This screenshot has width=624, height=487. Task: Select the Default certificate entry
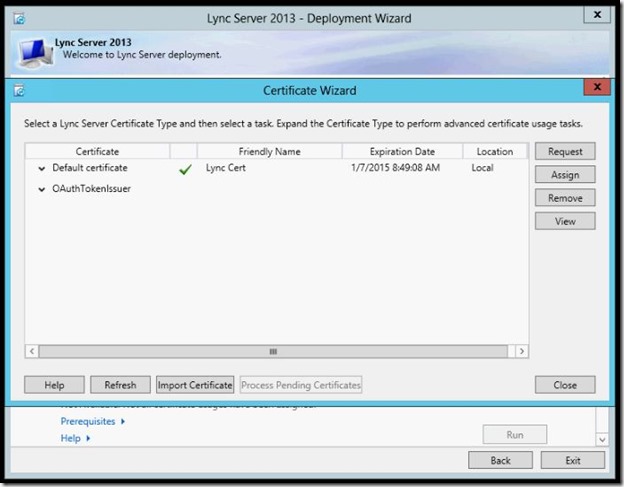coord(90,168)
